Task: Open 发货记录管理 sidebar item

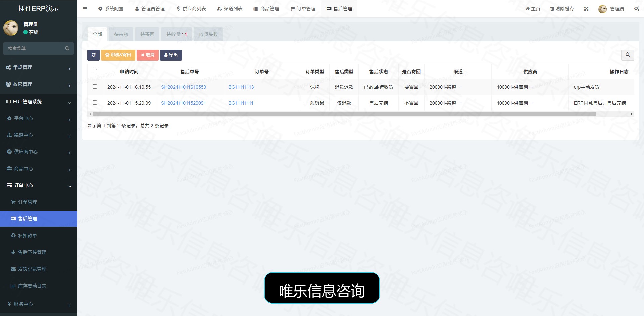Action: pyautogui.click(x=39, y=269)
